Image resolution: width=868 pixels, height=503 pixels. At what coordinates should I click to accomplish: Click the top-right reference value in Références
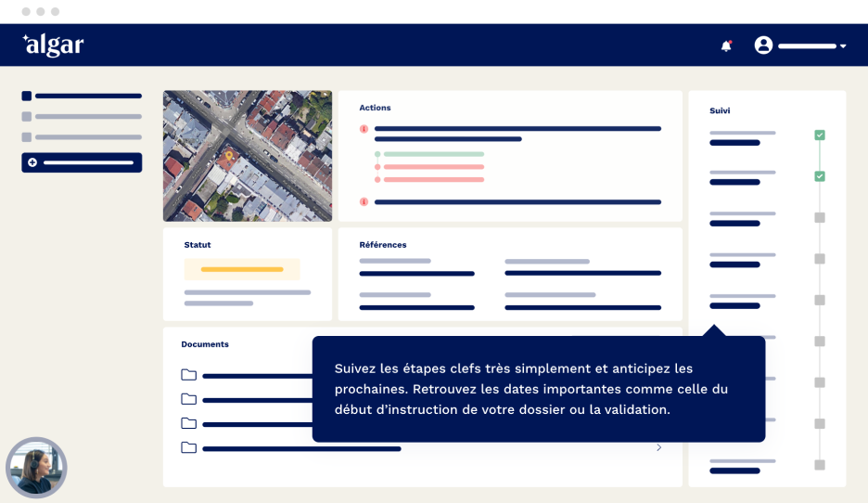[583, 274]
